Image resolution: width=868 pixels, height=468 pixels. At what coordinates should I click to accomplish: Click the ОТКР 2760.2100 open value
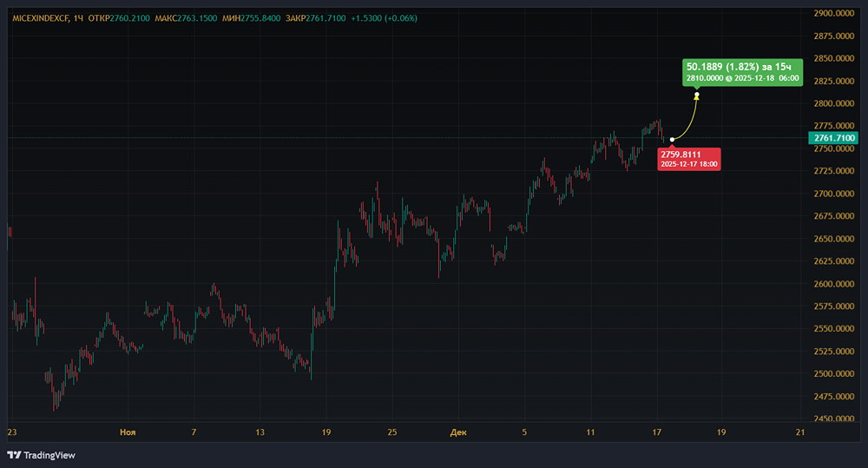tap(119, 18)
